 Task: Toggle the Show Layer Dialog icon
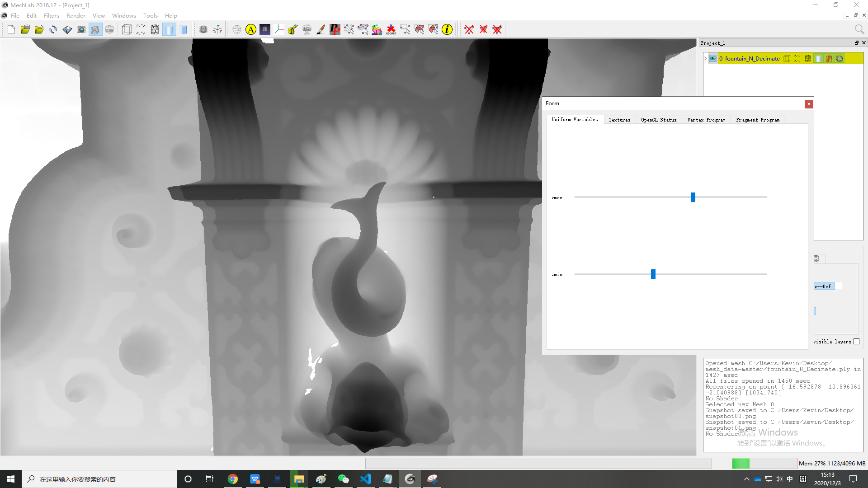click(95, 30)
